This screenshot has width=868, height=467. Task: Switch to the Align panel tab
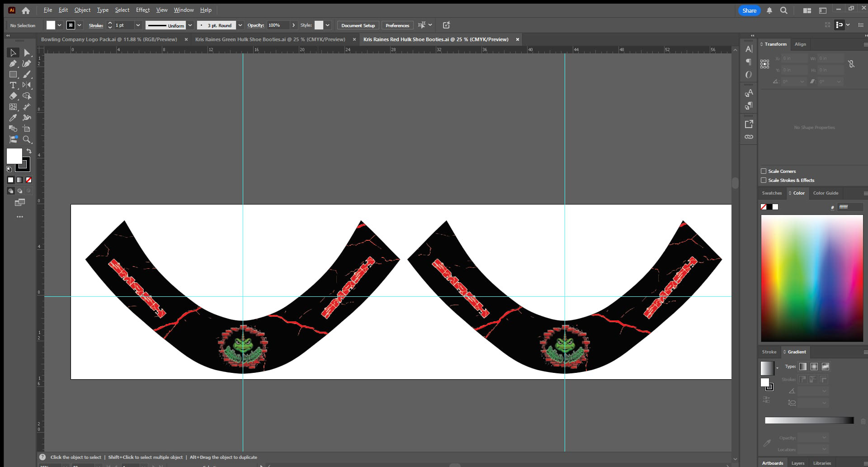(x=800, y=44)
